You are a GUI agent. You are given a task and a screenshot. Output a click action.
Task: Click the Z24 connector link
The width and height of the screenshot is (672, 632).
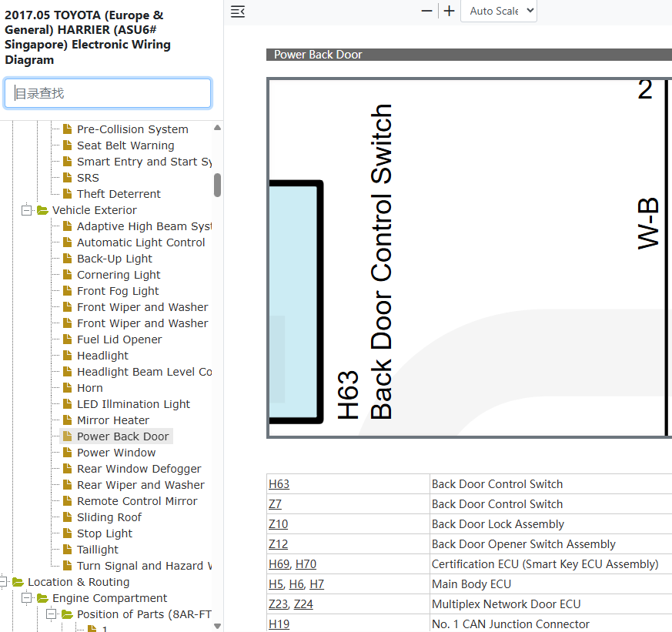[x=303, y=604]
